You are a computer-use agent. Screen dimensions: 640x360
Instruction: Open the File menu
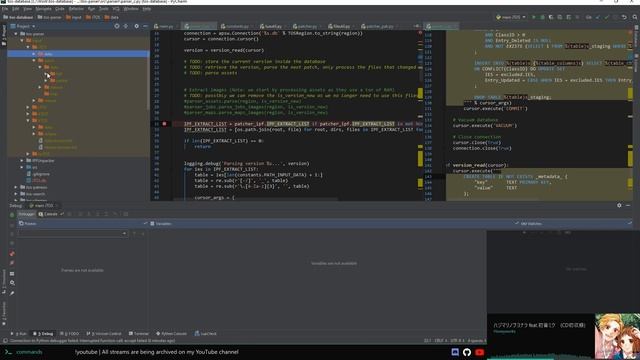[5, 9]
